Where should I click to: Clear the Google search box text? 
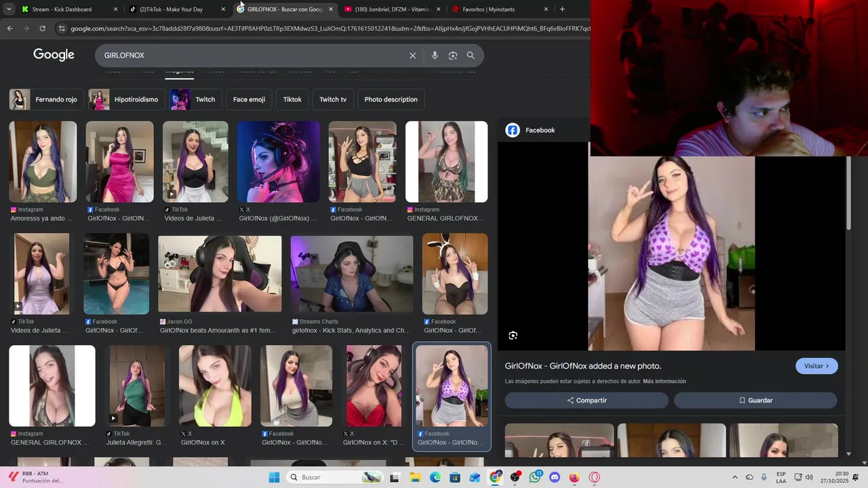(x=412, y=56)
